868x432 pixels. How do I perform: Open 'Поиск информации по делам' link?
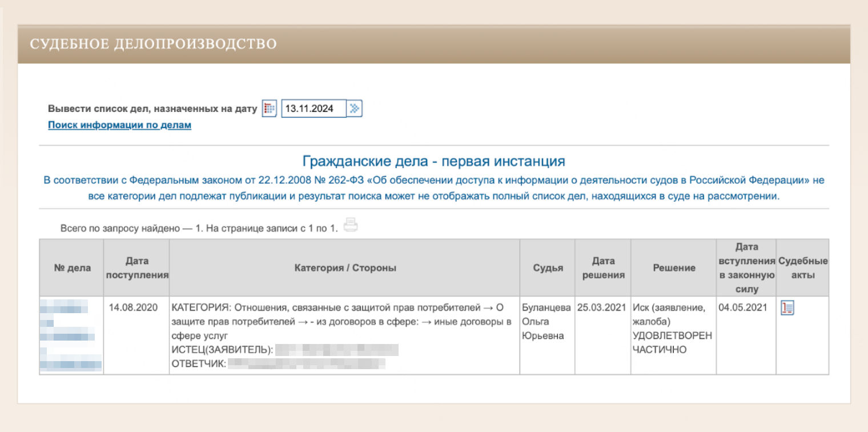tap(119, 125)
